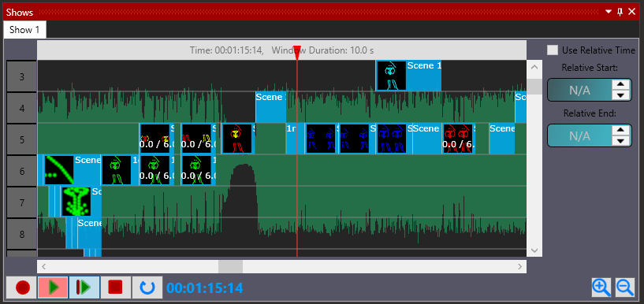Viewport: 644px width, 304px height.
Task: Select the red twin-figure 0.0 / 6. clip right of playhead
Action: (459, 139)
